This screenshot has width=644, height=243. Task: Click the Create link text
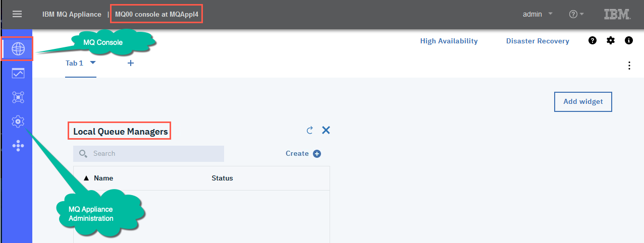pos(297,154)
